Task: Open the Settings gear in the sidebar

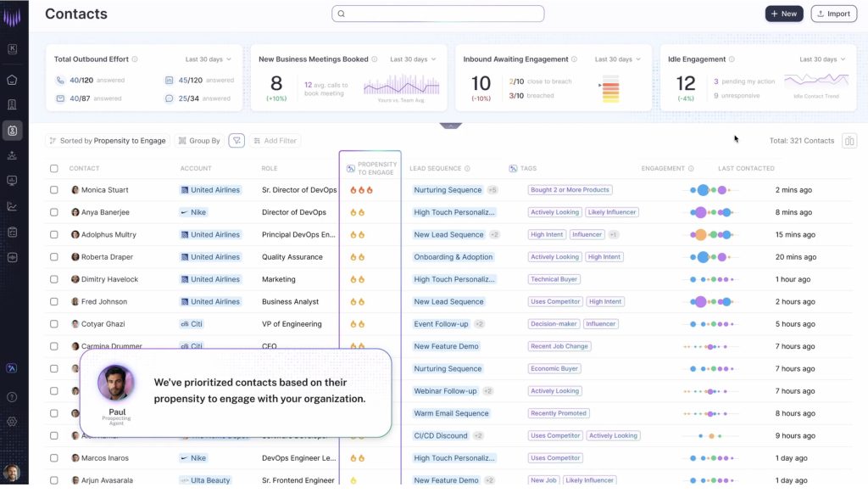Action: pyautogui.click(x=12, y=422)
